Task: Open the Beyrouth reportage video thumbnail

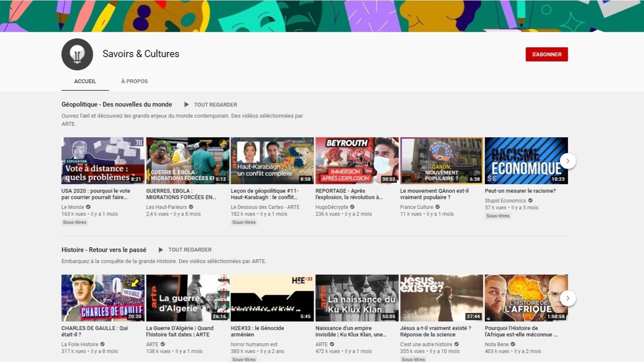Action: tap(357, 160)
